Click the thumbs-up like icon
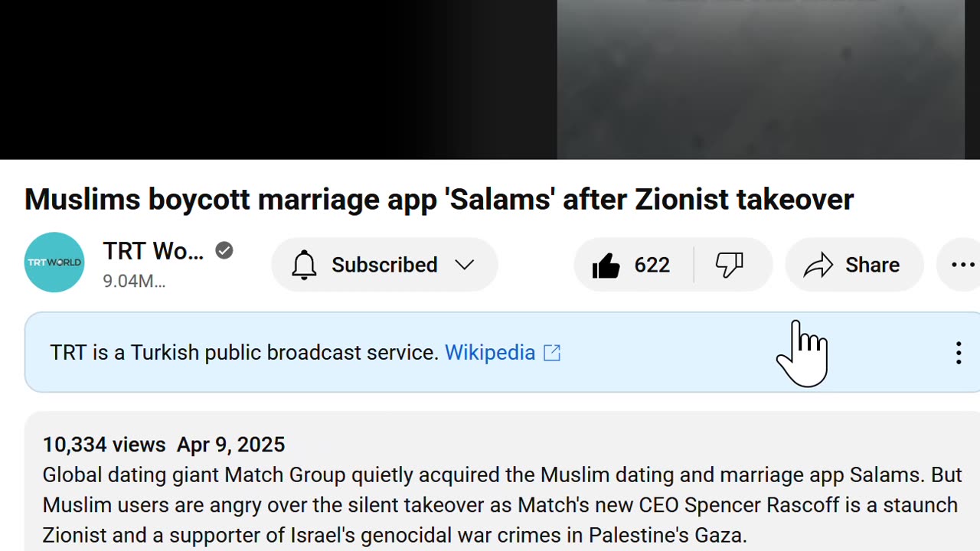Image resolution: width=980 pixels, height=551 pixels. coord(606,266)
